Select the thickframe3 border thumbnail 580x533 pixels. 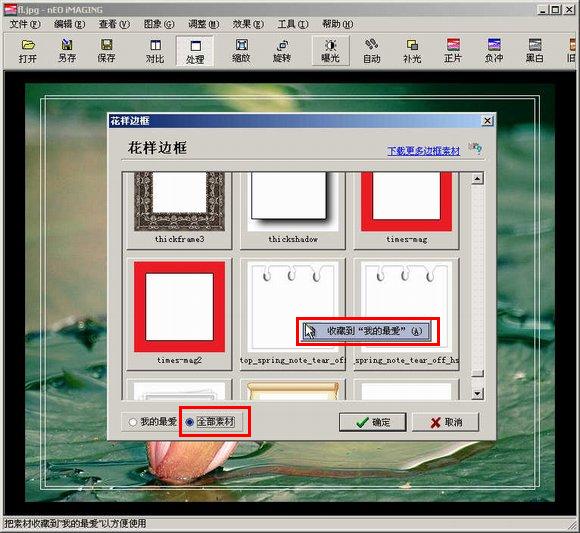point(179,210)
